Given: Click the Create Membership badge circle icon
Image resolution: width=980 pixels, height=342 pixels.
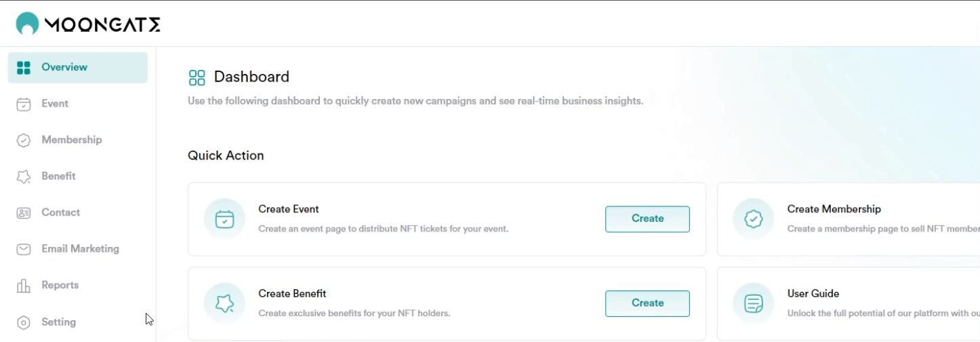Looking at the screenshot, I should [x=753, y=219].
